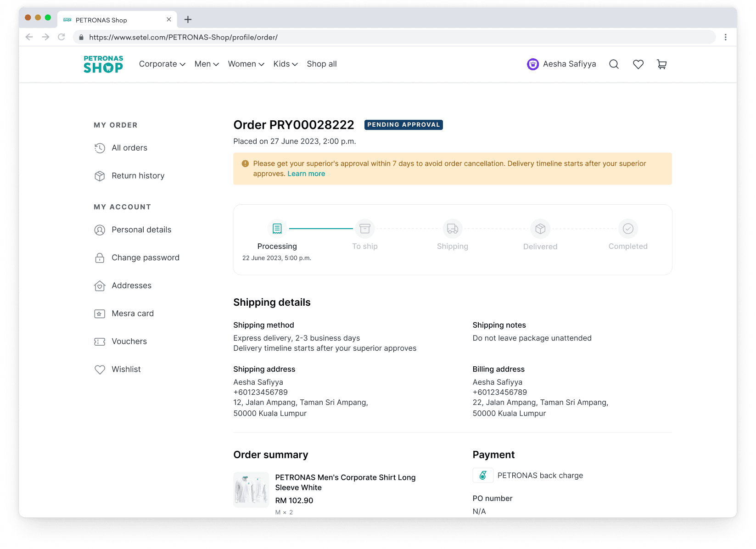Open the Shop all menu item
Image resolution: width=756 pixels, height=549 pixels.
(322, 64)
